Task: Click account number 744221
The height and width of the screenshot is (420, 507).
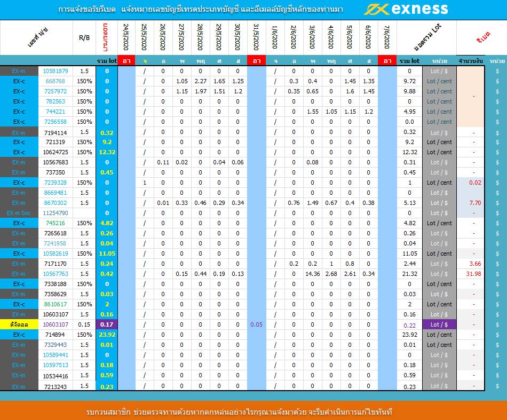Action: [56, 112]
